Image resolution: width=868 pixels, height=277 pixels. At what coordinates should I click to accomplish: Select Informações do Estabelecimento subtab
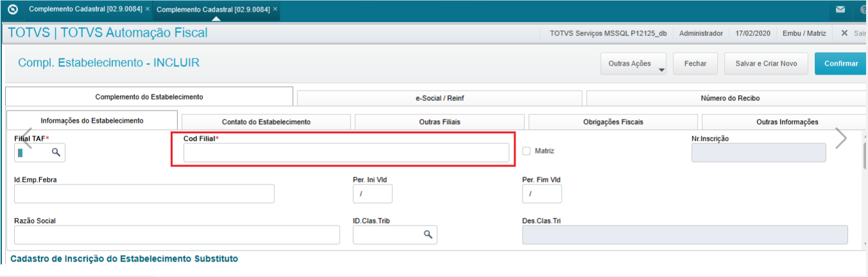(x=92, y=120)
